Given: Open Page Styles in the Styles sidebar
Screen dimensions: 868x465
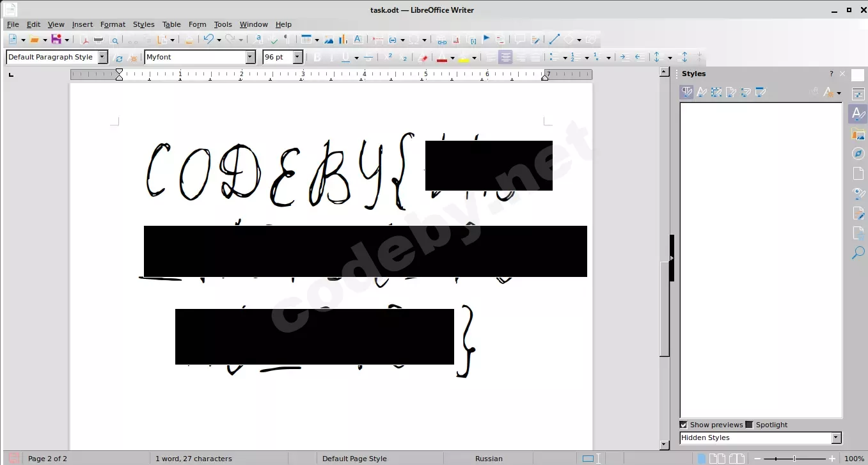Looking at the screenshot, I should 731,91.
